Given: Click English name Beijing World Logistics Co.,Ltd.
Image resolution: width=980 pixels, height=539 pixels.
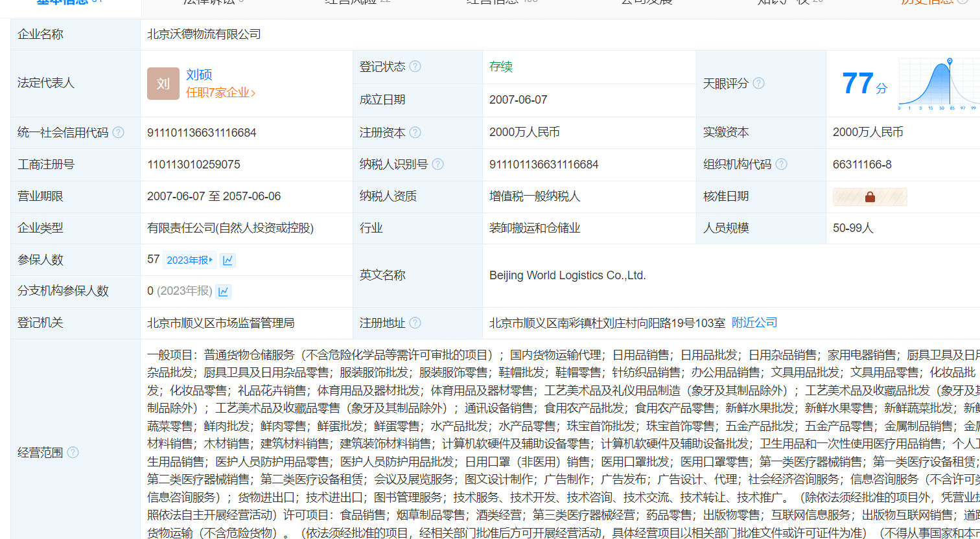Looking at the screenshot, I should [x=568, y=275].
